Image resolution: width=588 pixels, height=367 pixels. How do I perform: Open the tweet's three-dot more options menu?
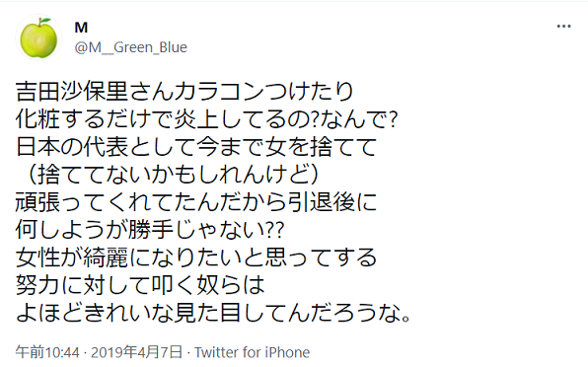[563, 27]
